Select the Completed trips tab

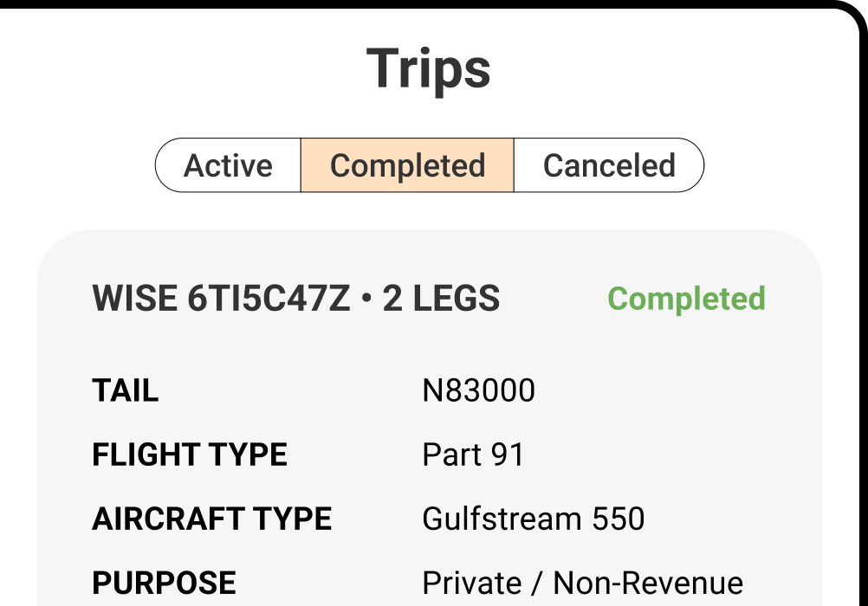[407, 165]
